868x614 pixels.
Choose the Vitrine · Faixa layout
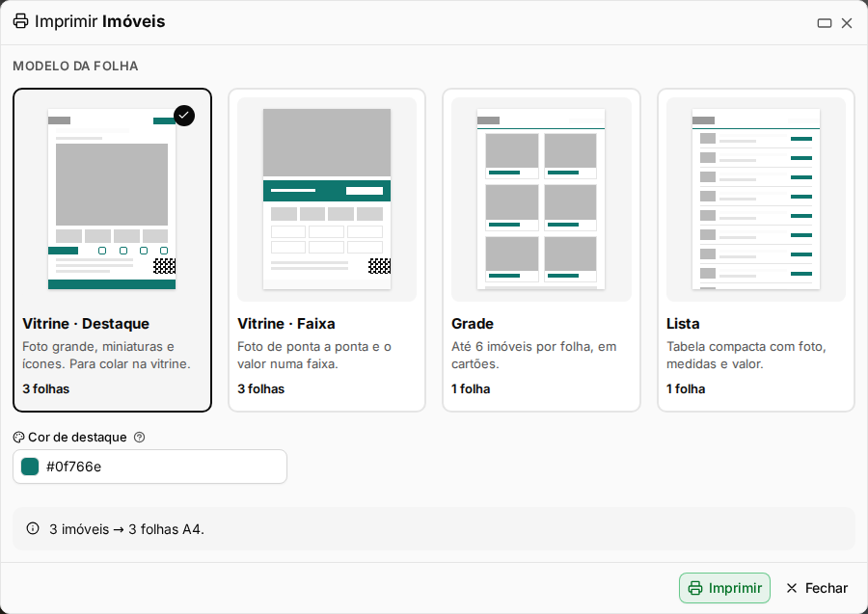pos(327,250)
